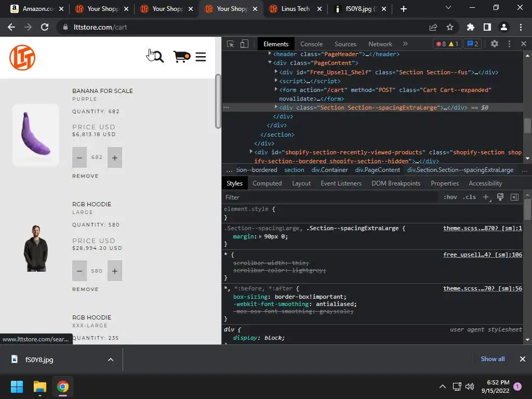Decrease Banana For Scale quantity

point(79,157)
